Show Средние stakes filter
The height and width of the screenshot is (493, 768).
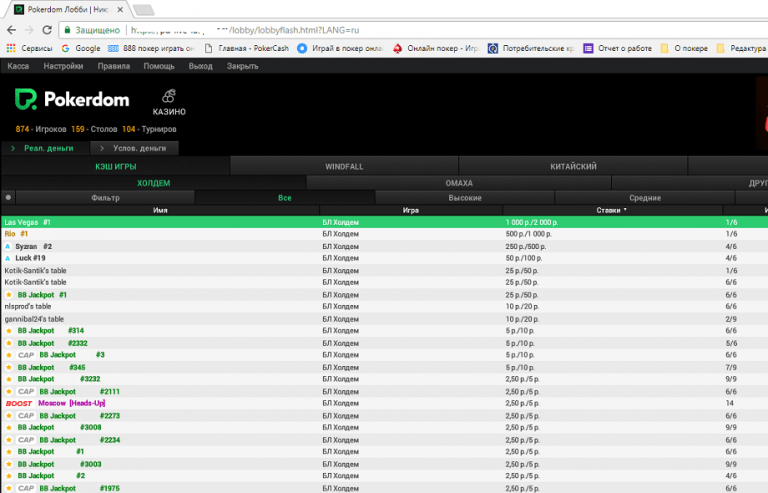click(645, 198)
